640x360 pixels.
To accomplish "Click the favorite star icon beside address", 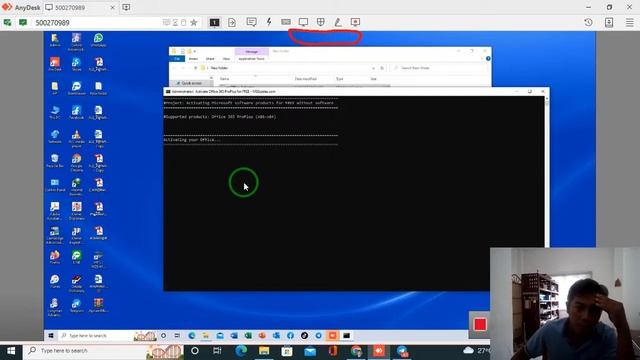I will pos(194,22).
